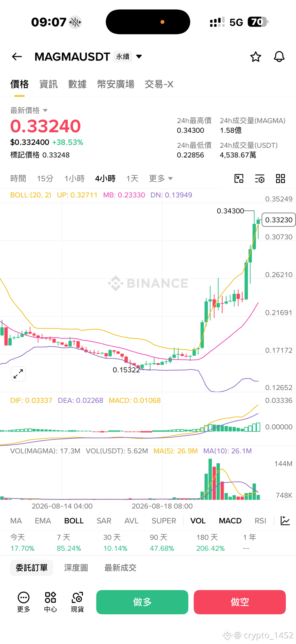Select the 1天 chart interval
The height and width of the screenshot is (644, 296).
click(132, 178)
